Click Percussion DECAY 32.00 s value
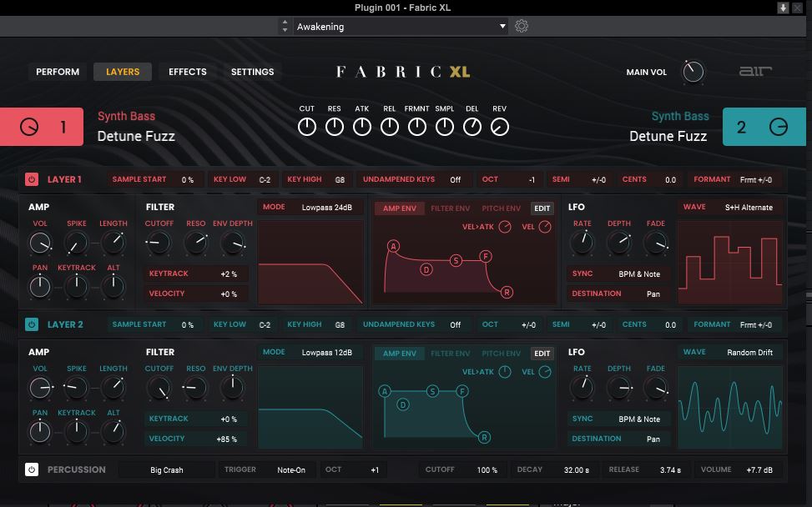 [577, 469]
